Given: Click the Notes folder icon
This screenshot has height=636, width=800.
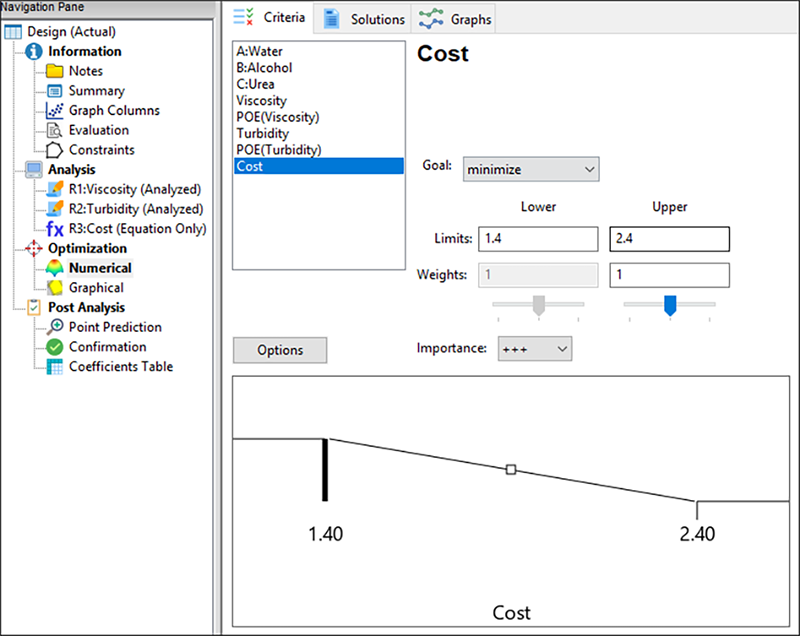Looking at the screenshot, I should click(54, 71).
